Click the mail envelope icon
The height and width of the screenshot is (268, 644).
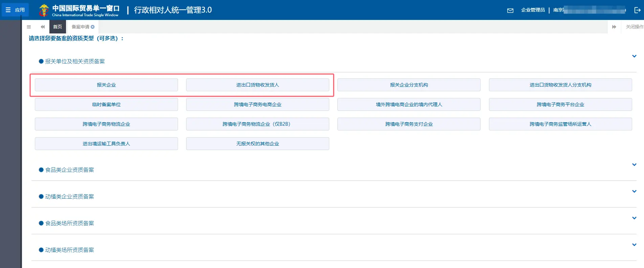(510, 10)
